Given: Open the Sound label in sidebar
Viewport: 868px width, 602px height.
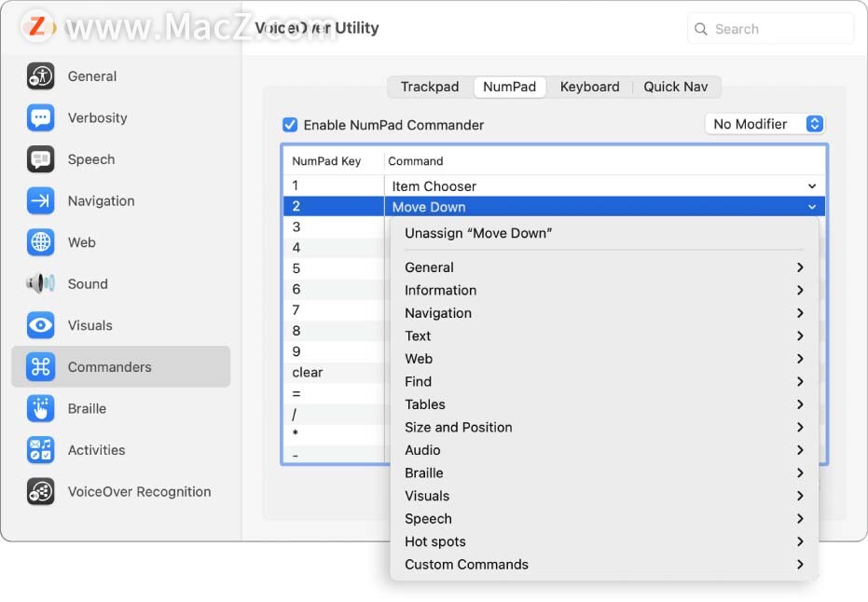Looking at the screenshot, I should click(x=88, y=284).
